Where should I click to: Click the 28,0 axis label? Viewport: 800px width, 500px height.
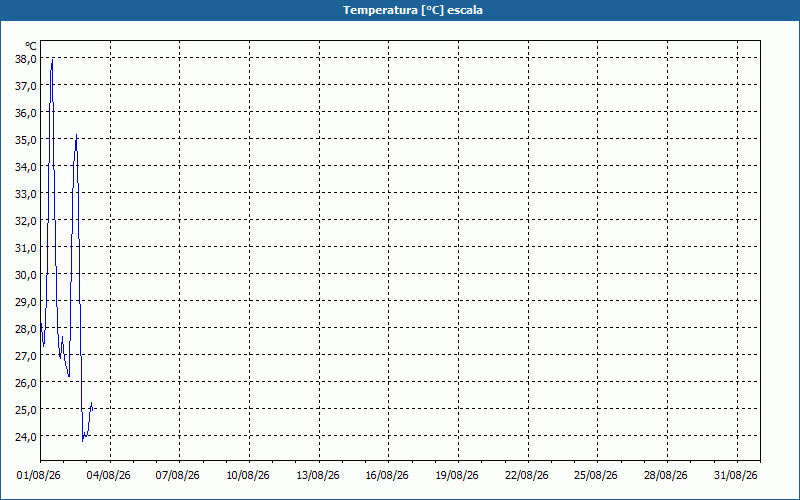coord(26,329)
